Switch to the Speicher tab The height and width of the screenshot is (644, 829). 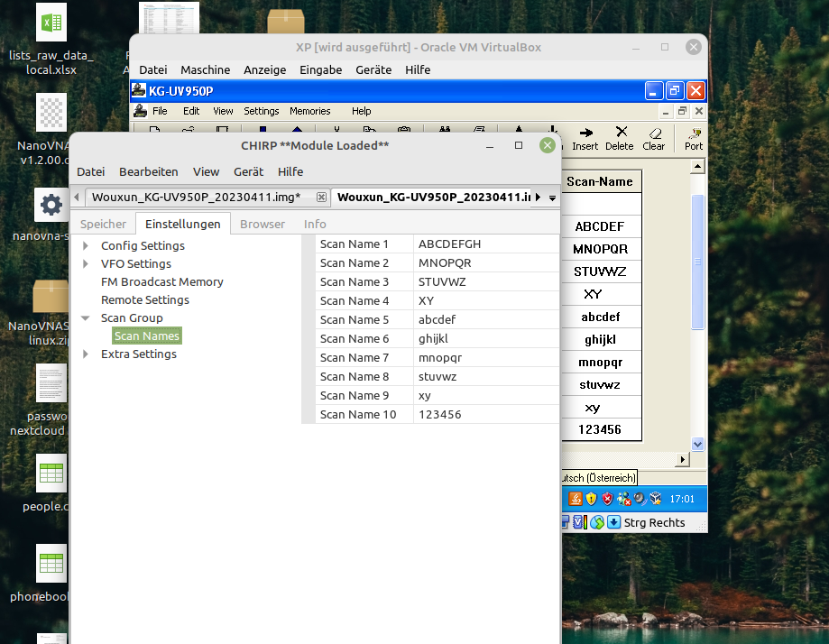coord(103,225)
